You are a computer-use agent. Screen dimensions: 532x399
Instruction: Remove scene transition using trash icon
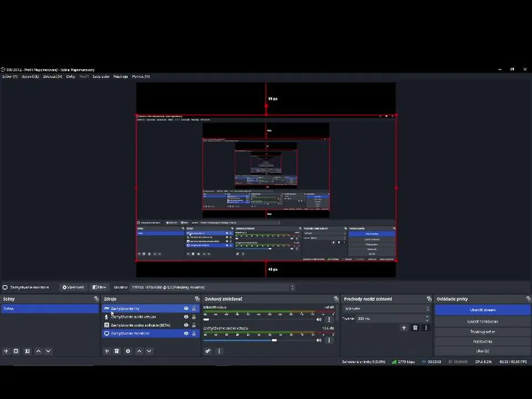(415, 328)
